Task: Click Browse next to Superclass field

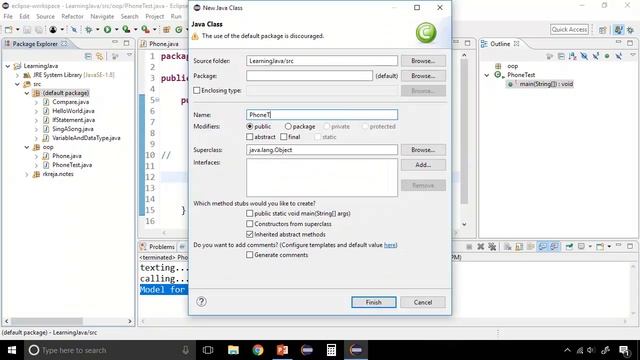Action: coord(423,150)
